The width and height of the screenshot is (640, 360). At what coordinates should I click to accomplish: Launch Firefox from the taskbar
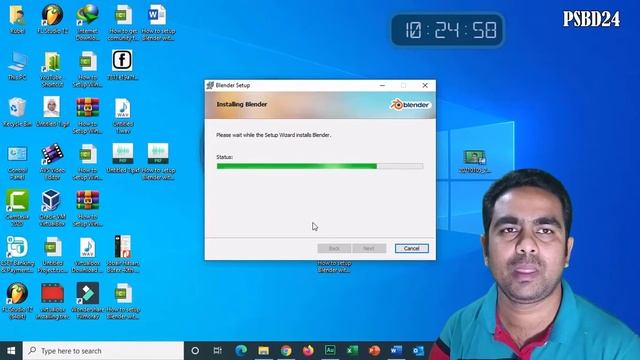click(x=308, y=351)
